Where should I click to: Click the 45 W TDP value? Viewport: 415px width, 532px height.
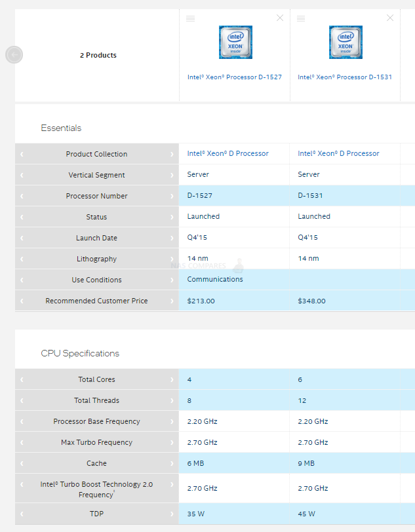(307, 514)
